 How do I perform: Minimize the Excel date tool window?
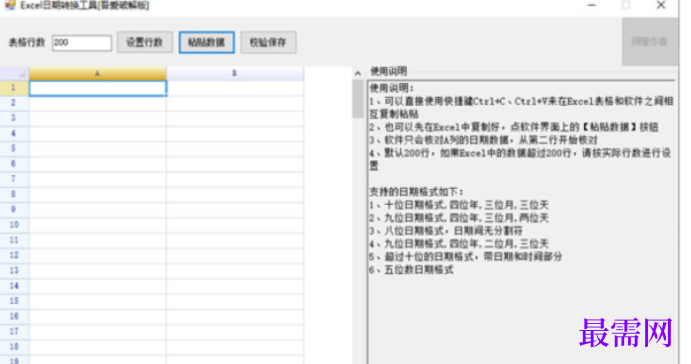592,5
